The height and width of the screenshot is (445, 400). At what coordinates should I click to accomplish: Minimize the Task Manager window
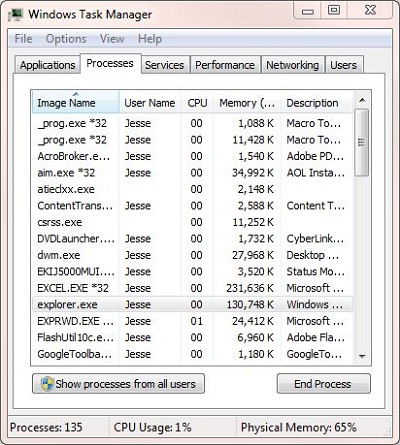pos(307,10)
